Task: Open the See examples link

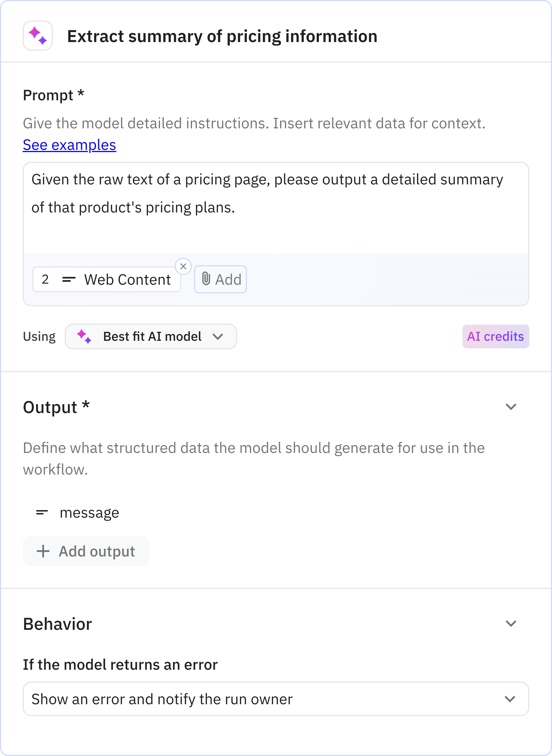Action: click(69, 145)
